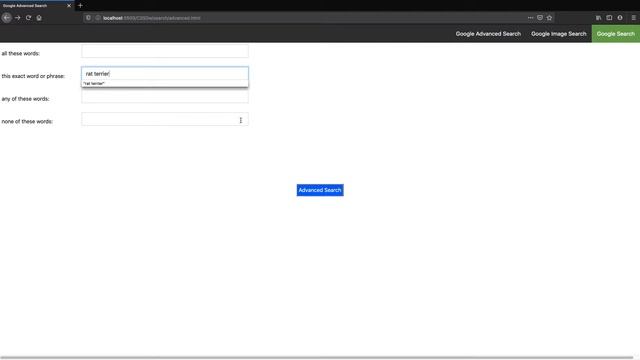Open the Library icon in toolbar
This screenshot has height=360, width=640.
[x=598, y=18]
